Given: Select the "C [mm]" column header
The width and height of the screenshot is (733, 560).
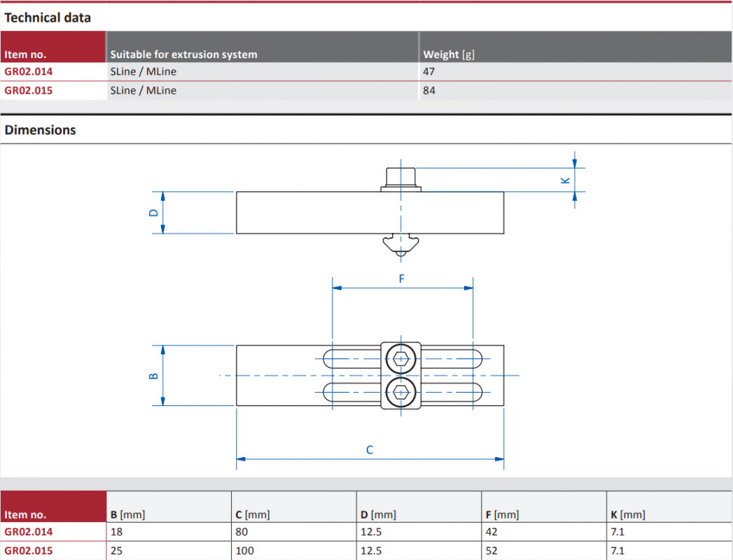Looking at the screenshot, I should coord(253,514).
